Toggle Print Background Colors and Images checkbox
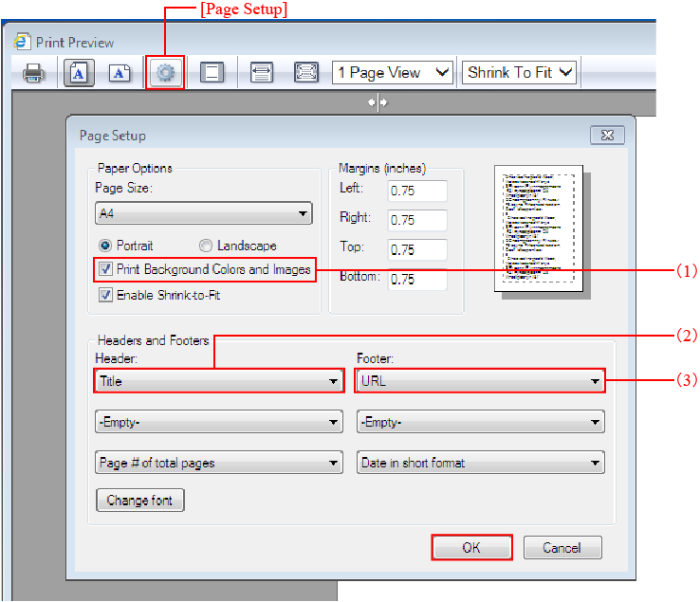Image resolution: width=700 pixels, height=602 pixels. tap(105, 270)
